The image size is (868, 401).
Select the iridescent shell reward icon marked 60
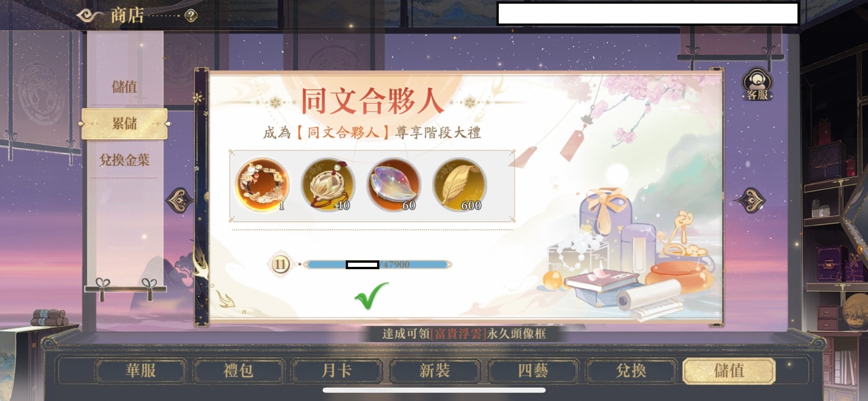tap(394, 185)
